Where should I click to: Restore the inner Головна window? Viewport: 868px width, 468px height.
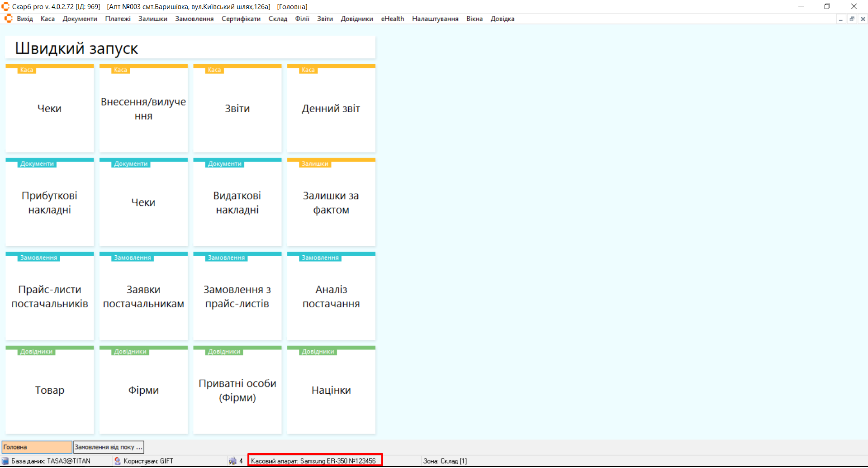click(852, 19)
